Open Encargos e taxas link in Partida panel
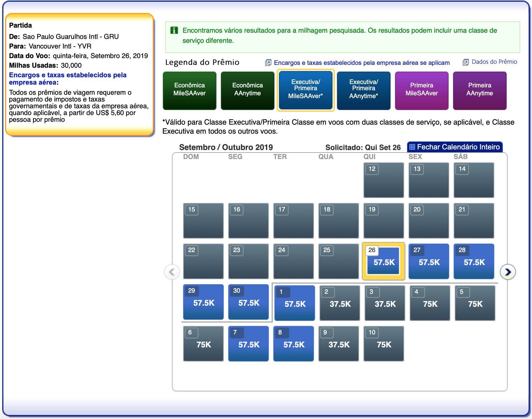The image size is (532, 419). pyautogui.click(x=68, y=79)
